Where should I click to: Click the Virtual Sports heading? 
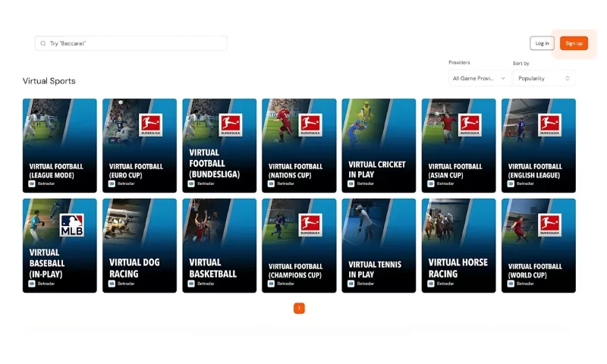pyautogui.click(x=49, y=81)
